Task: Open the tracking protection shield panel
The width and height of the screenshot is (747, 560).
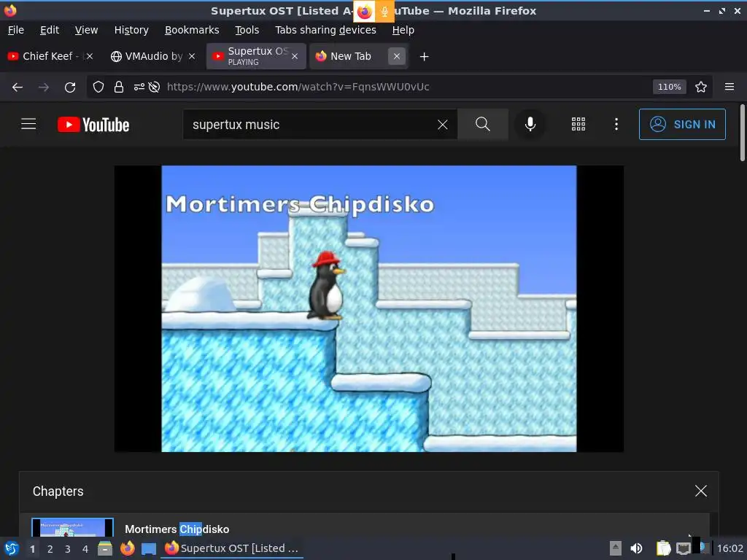Action: (98, 87)
